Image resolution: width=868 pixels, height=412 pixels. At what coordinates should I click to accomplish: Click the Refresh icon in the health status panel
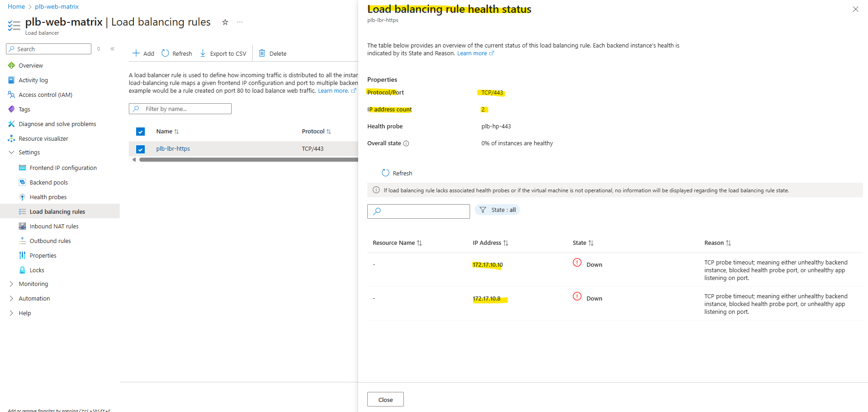click(386, 173)
